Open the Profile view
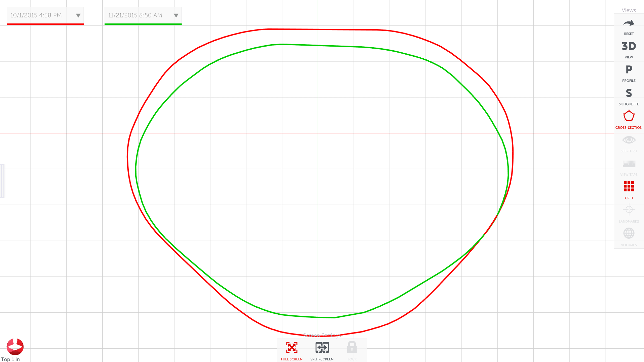The height and width of the screenshot is (362, 644). click(x=629, y=70)
